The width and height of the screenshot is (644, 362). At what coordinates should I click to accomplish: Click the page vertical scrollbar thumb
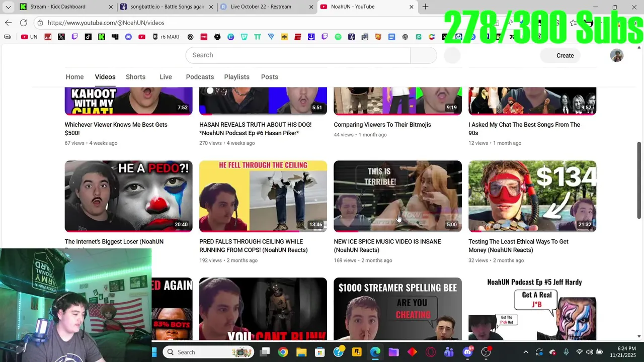pos(639,179)
